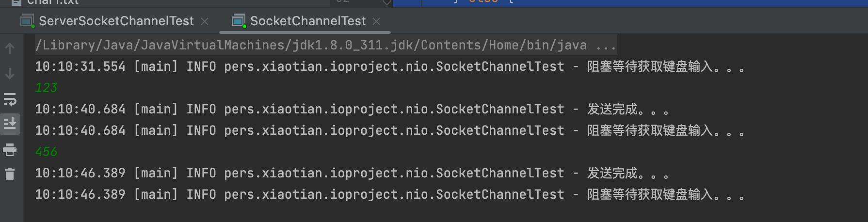Click the ServerSocketChannelTest tab run icon
Viewport: 868px width, 222px height.
tap(27, 21)
